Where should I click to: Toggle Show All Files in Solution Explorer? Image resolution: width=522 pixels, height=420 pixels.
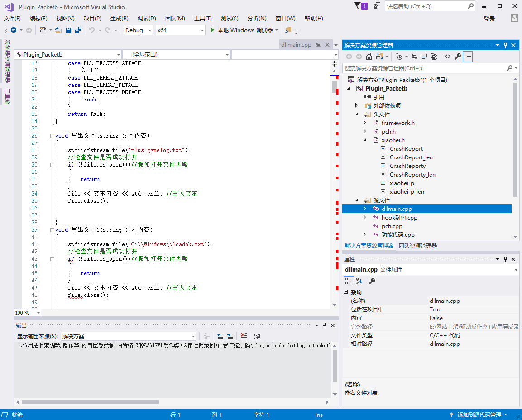coord(434,57)
